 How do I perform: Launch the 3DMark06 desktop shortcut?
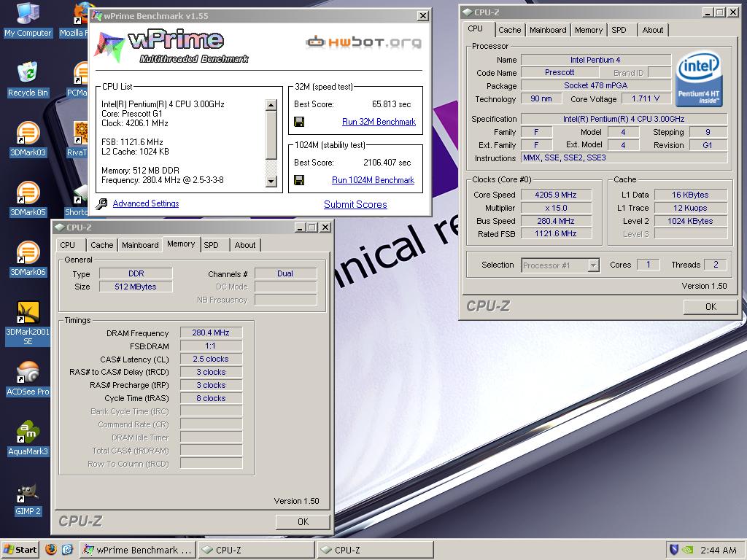(x=28, y=259)
